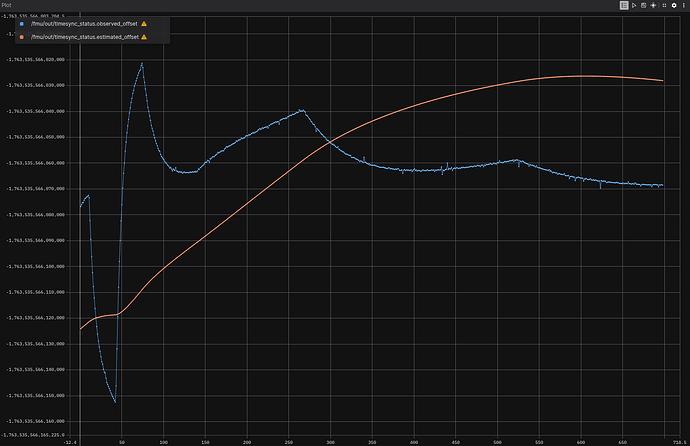Click warning icon beside observed_offset series
Image resolution: width=690 pixels, height=446 pixels.
click(144, 22)
